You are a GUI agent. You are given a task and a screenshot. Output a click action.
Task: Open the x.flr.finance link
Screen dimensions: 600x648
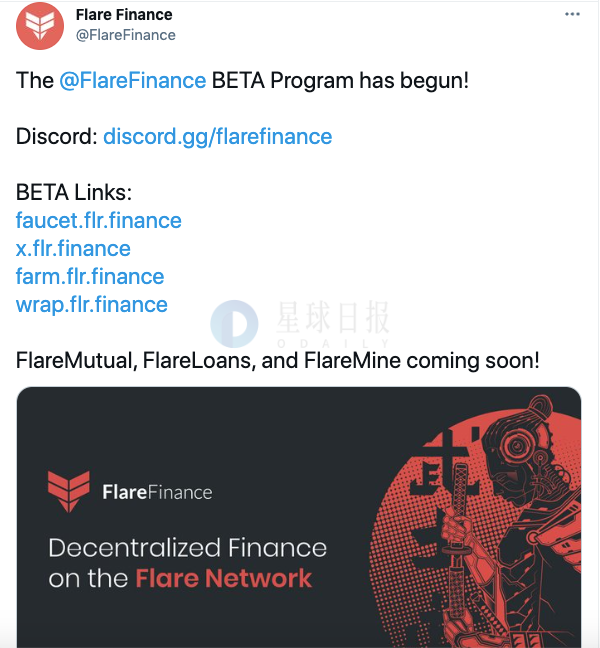(73, 248)
